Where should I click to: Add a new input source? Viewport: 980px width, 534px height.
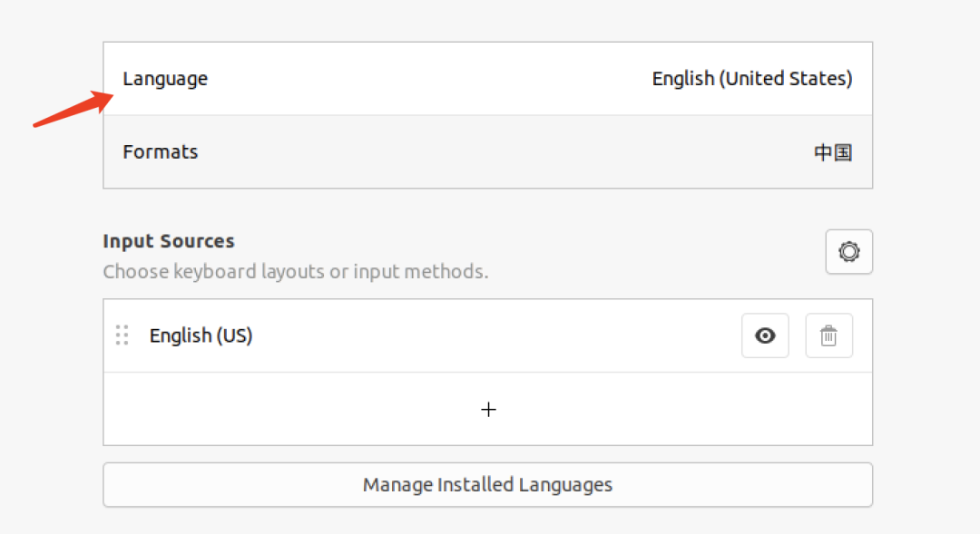pos(488,410)
